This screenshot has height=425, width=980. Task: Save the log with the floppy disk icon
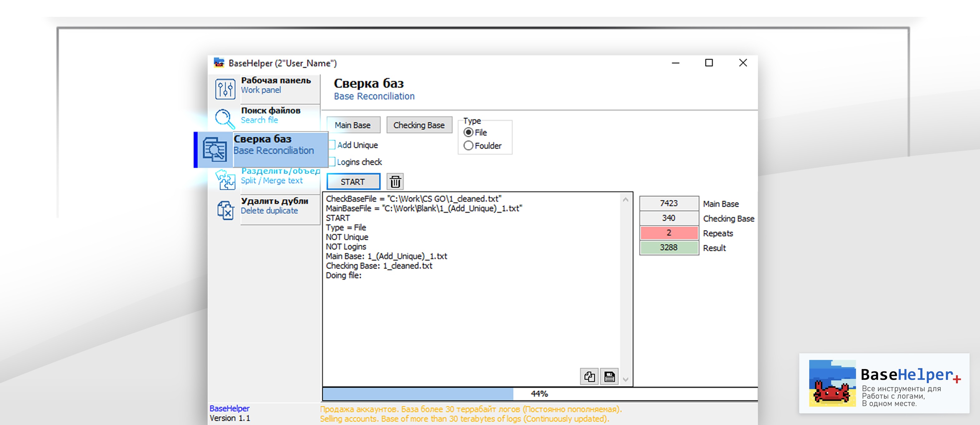[610, 377]
